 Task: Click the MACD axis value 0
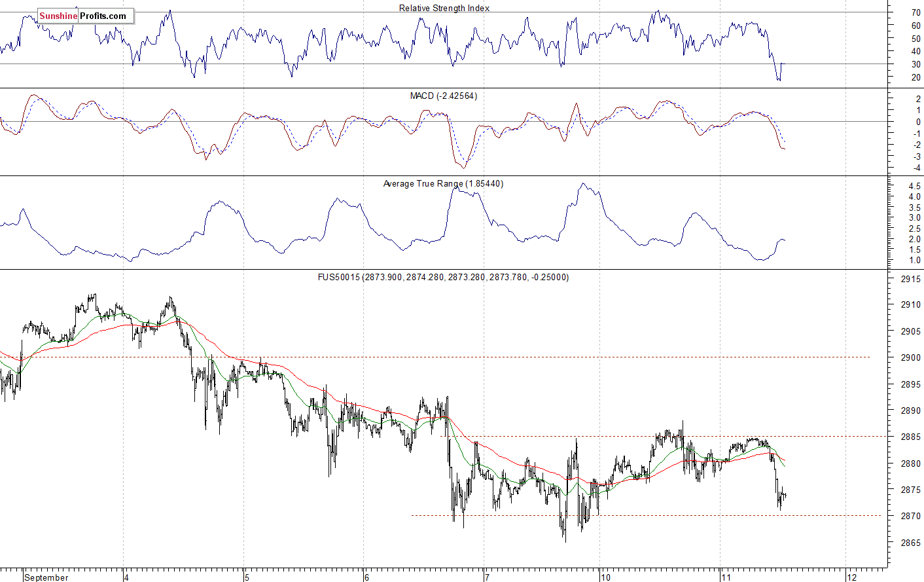918,122
